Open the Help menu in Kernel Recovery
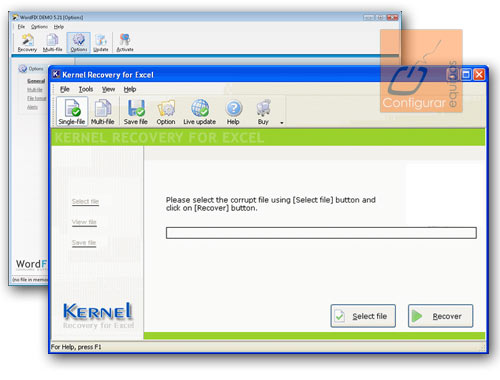 click(130, 89)
